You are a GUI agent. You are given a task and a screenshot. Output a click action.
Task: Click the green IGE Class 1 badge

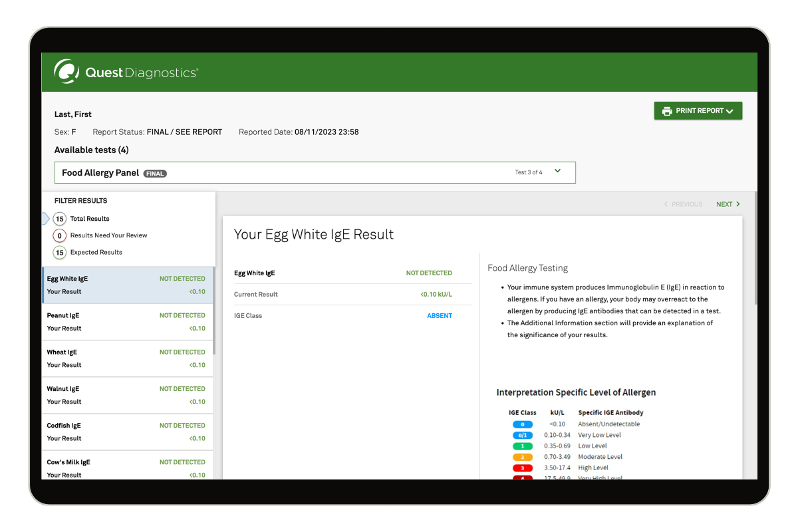[x=522, y=446]
